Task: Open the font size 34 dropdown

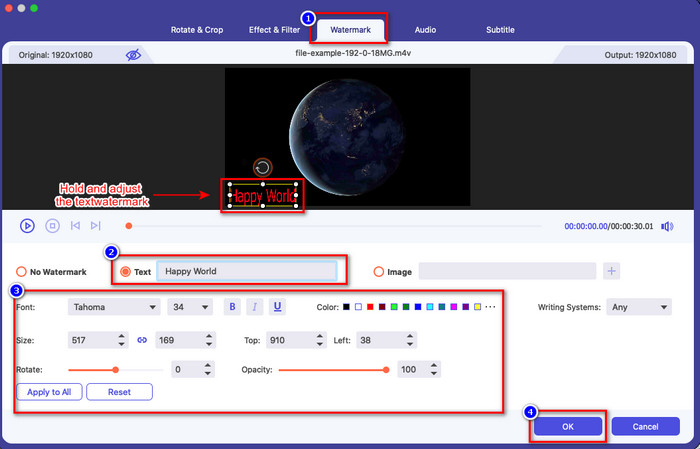Action: pos(190,307)
